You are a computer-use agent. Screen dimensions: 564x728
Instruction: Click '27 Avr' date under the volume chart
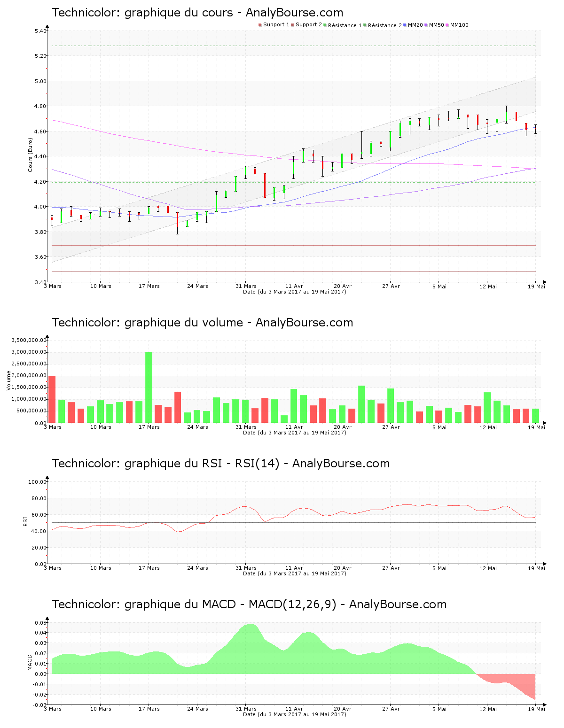coord(391,427)
